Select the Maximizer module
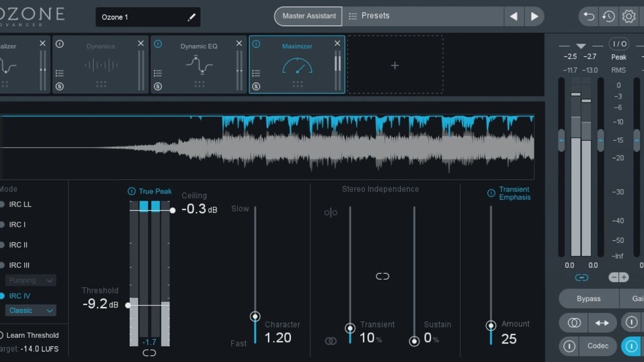This screenshot has height=362, width=644. (297, 65)
